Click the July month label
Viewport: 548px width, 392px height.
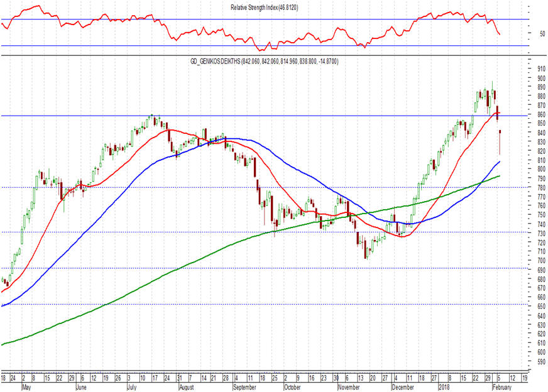click(x=131, y=388)
